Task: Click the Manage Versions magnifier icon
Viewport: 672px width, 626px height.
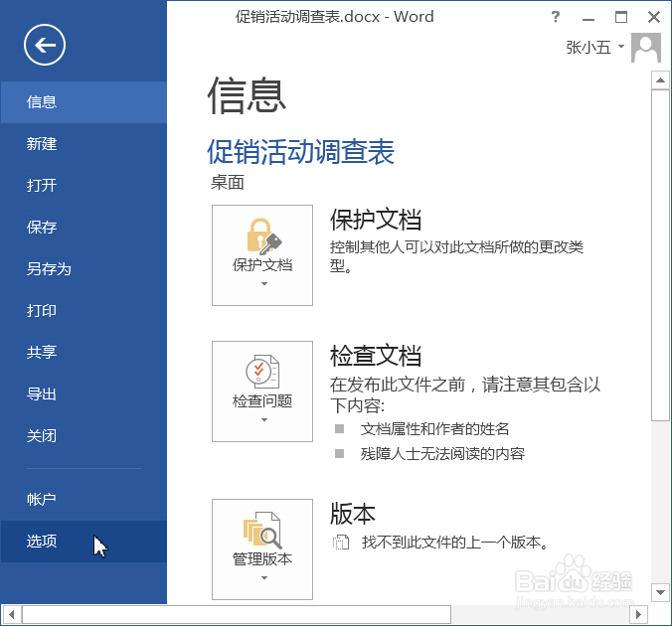Action: click(262, 530)
